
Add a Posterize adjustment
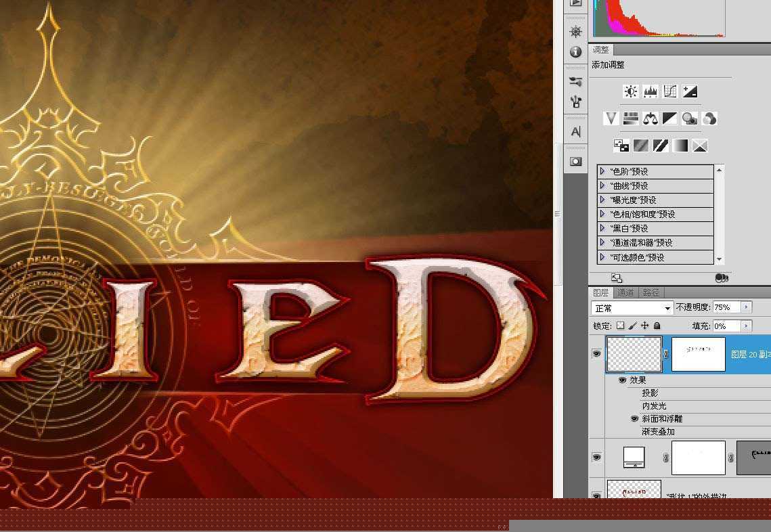(x=641, y=146)
